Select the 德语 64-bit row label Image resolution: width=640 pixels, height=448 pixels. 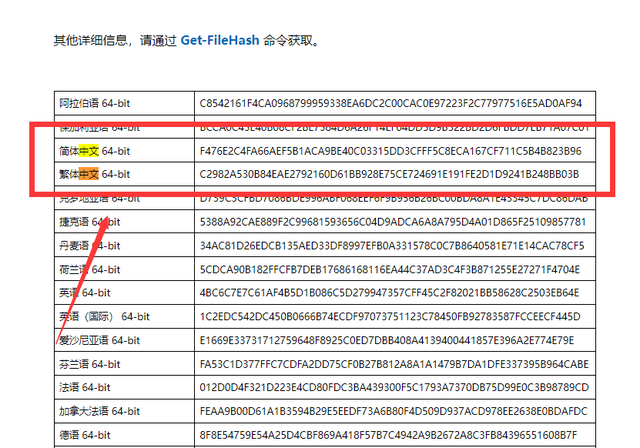point(85,435)
